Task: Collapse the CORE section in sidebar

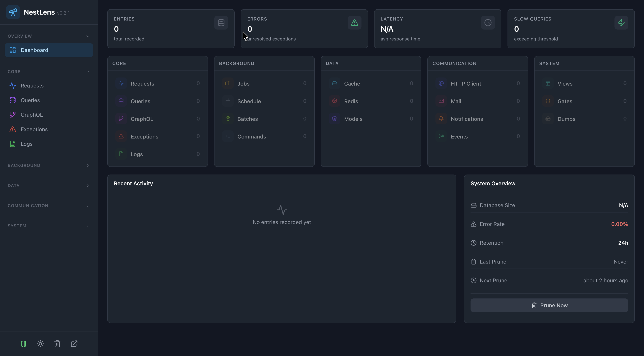Action: pos(88,72)
